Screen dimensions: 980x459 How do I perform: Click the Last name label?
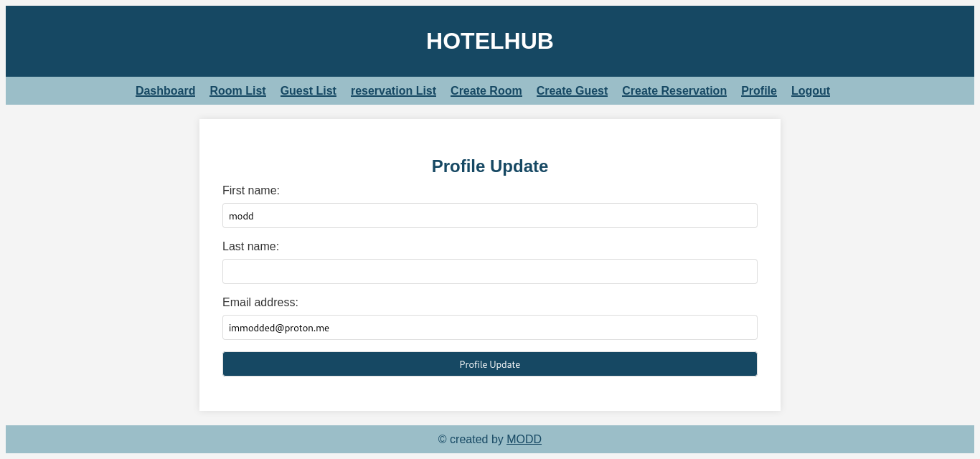pyautogui.click(x=250, y=247)
